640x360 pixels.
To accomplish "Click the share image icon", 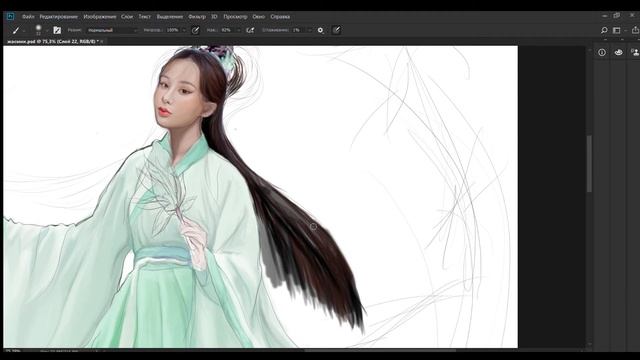I will pyautogui.click(x=635, y=30).
